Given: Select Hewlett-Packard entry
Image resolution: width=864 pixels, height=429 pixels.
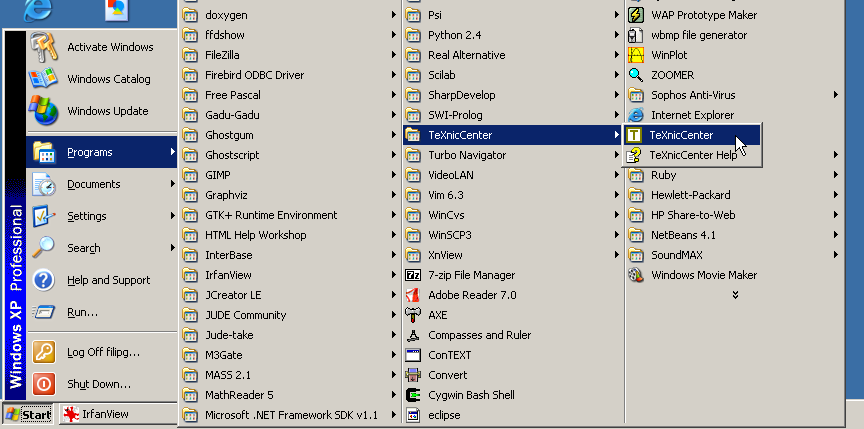Looking at the screenshot, I should click(735, 195).
